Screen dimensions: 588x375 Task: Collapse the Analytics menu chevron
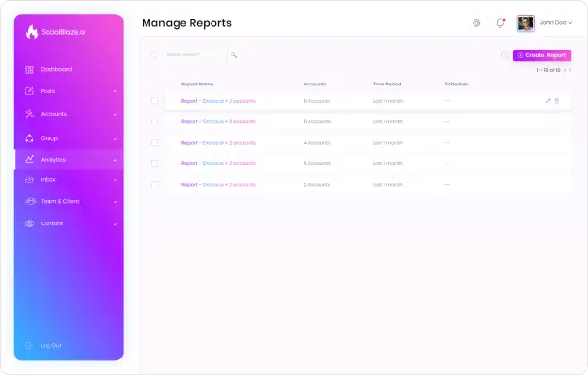(x=115, y=160)
